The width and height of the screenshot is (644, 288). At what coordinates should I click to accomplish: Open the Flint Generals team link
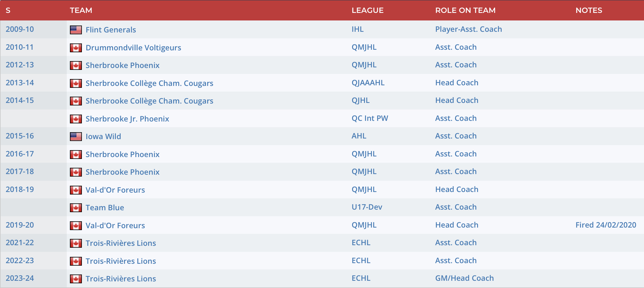(x=111, y=30)
